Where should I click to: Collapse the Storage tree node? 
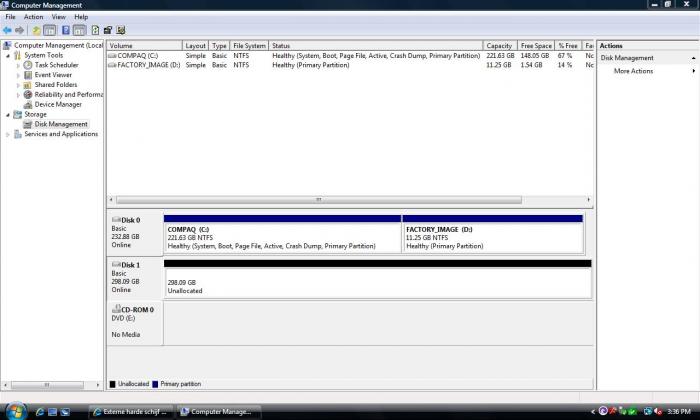tap(8, 115)
